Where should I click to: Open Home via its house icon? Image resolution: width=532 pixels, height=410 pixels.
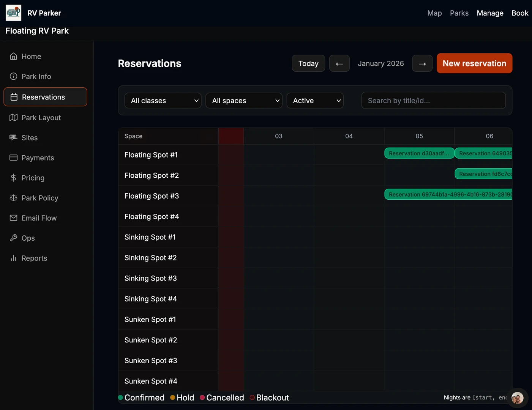coord(14,57)
